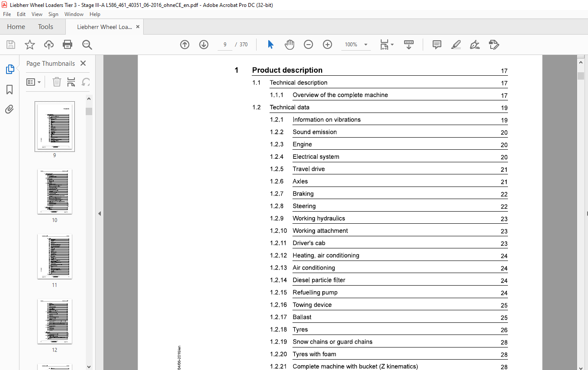588x370 pixels.
Task: Collapse the navigation pane with the left arrow
Action: 100,213
